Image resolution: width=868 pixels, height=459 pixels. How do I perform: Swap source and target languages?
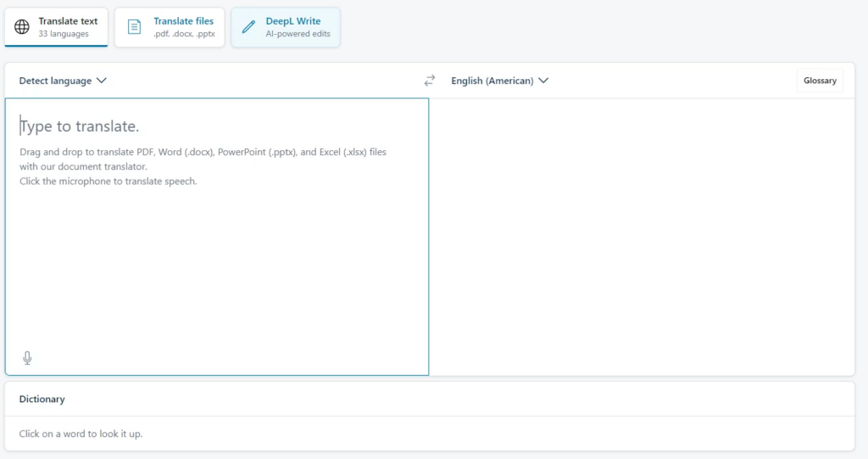click(x=430, y=81)
